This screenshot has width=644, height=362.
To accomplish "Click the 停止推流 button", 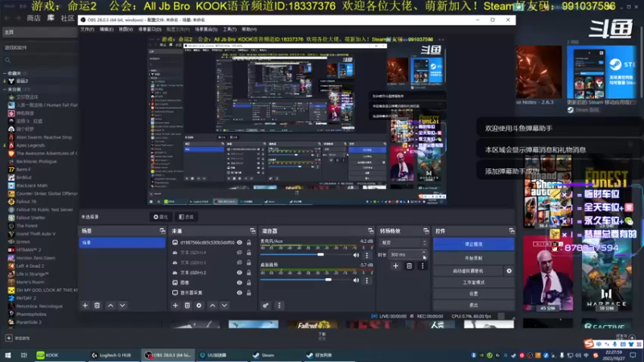I will click(x=473, y=245).
